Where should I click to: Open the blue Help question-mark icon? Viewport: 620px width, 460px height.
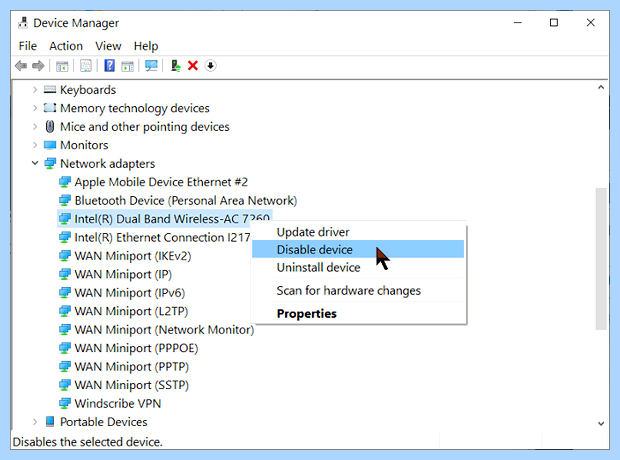[110, 66]
